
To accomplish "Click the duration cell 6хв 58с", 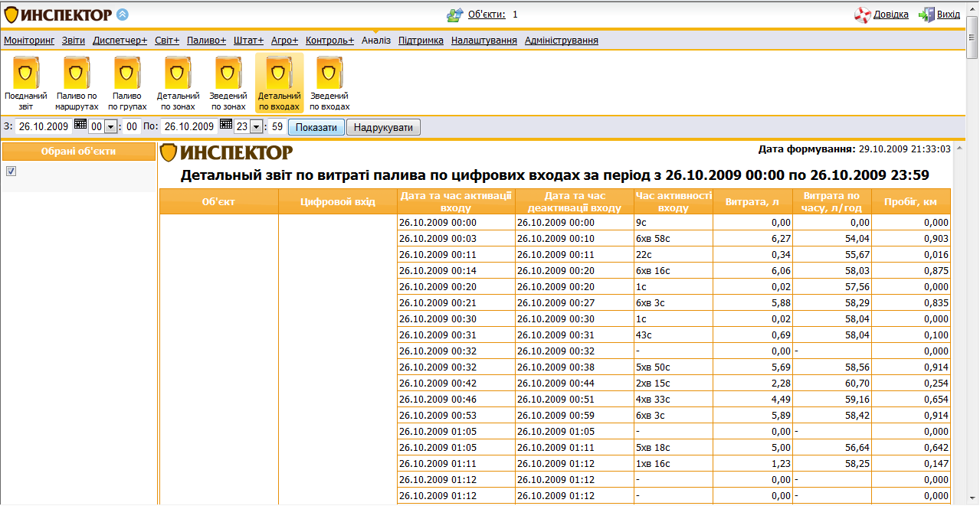I will tap(674, 239).
